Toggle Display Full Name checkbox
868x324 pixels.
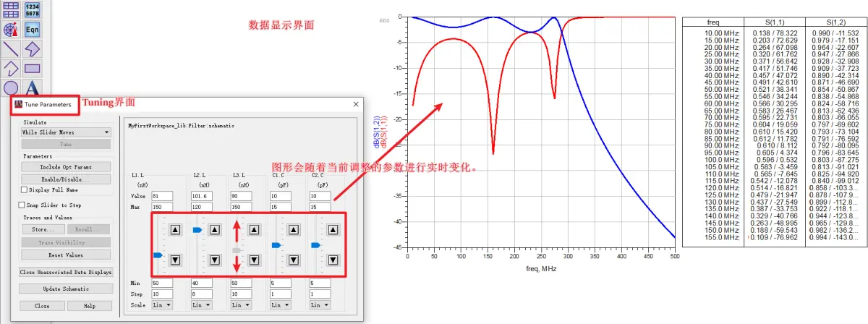(x=24, y=190)
